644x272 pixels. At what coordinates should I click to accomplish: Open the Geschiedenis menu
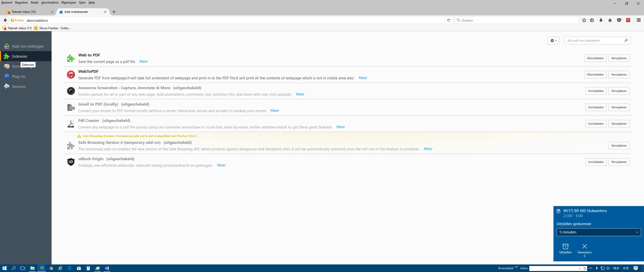pyautogui.click(x=50, y=3)
